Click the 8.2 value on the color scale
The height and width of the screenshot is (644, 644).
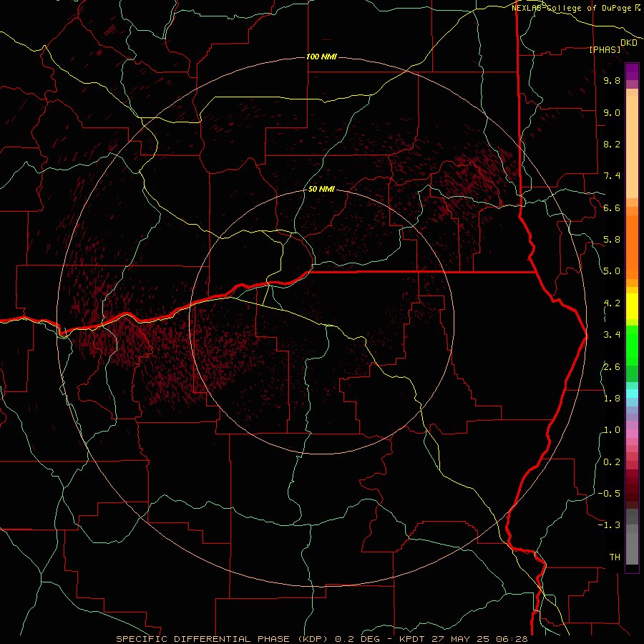[612, 144]
